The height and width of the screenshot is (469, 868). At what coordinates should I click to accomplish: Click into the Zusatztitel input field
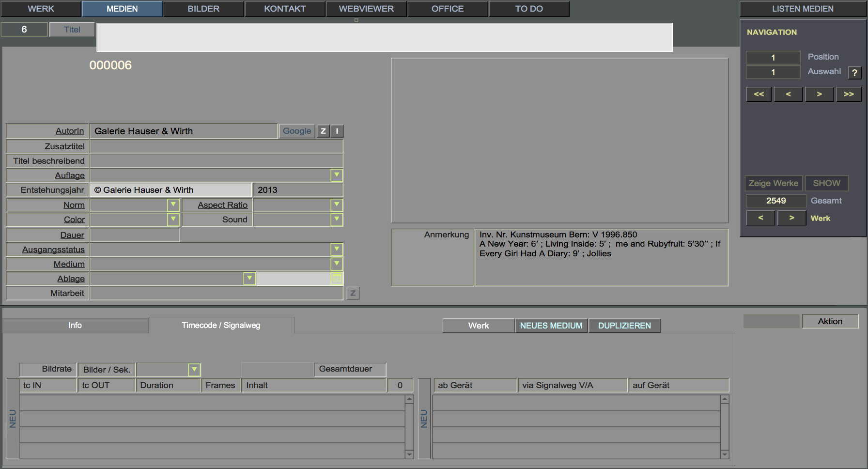coord(216,146)
